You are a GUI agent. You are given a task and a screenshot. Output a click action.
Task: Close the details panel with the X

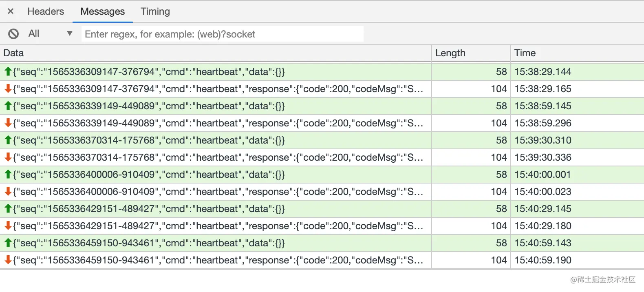coord(11,11)
